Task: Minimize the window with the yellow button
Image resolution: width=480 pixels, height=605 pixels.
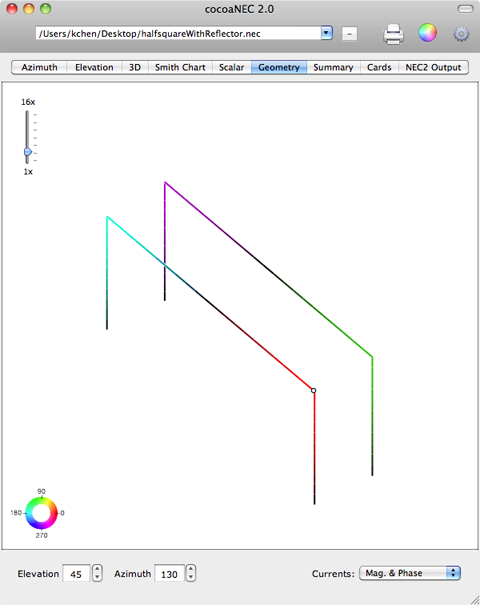Action: (x=29, y=8)
